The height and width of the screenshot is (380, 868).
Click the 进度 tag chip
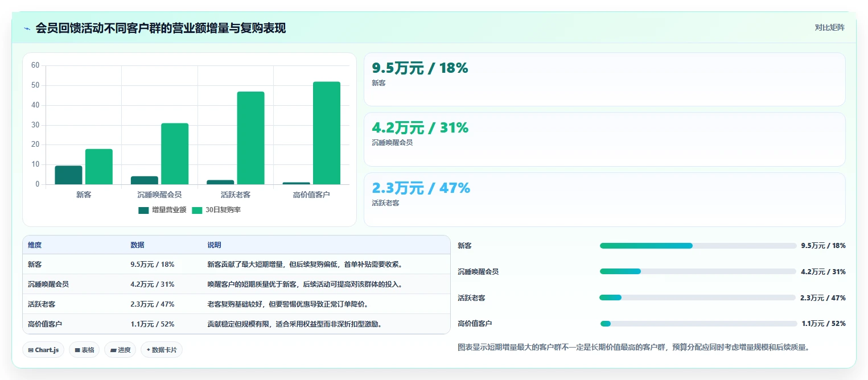120,350
